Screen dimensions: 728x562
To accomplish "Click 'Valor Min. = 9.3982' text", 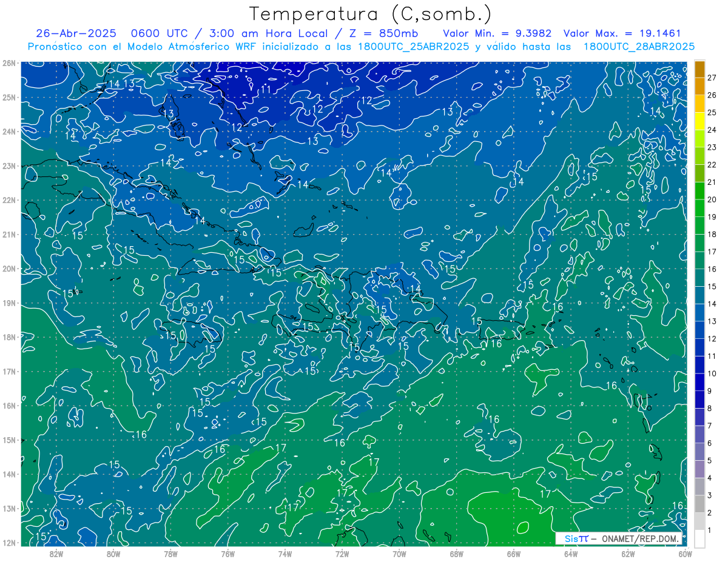I will point(497,33).
